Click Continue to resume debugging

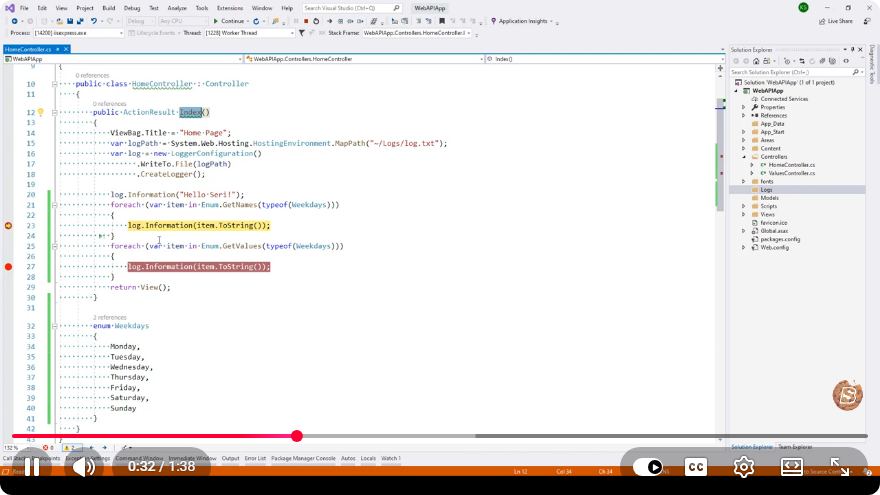click(x=228, y=21)
